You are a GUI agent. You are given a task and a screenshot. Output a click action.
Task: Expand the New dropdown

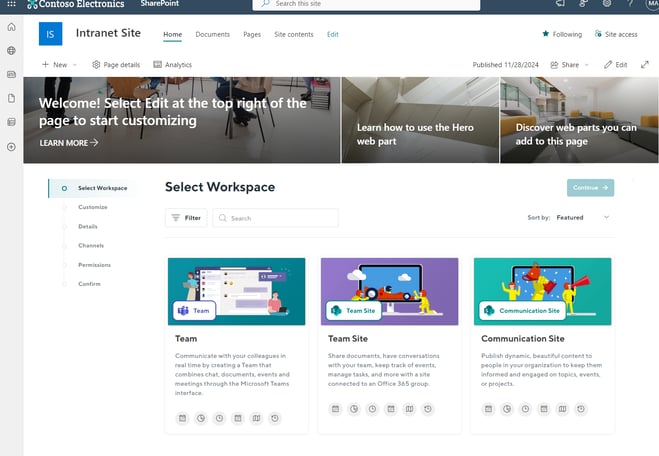click(59, 64)
